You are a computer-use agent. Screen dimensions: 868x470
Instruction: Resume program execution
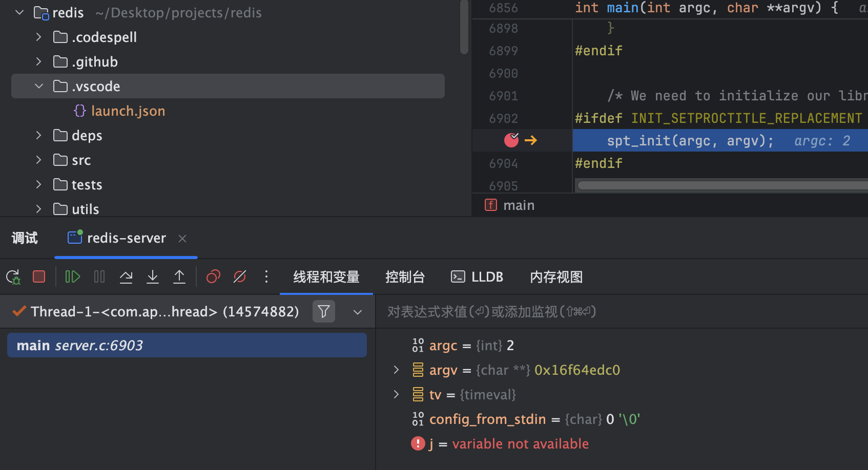72,276
